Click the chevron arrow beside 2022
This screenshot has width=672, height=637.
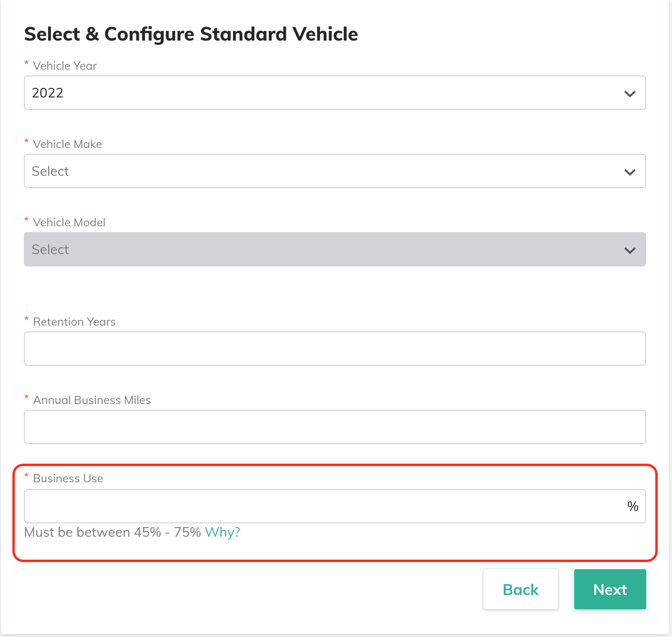[x=630, y=94]
